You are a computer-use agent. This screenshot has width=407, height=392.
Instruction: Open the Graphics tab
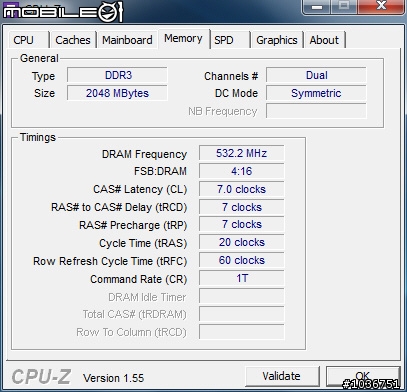[x=277, y=40]
